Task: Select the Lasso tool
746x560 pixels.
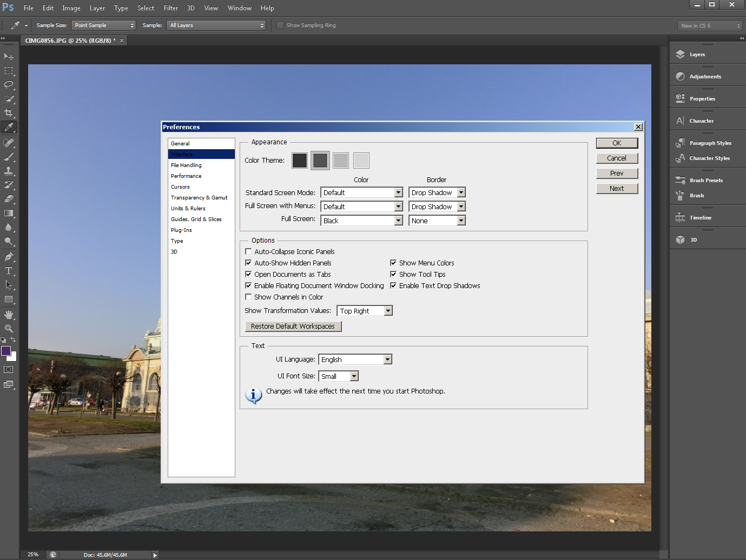Action: pos(9,85)
